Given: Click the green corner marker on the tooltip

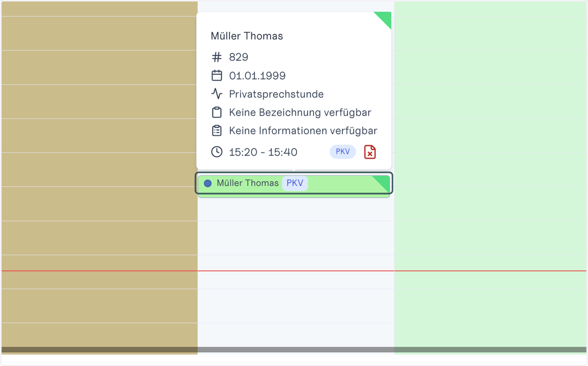Looking at the screenshot, I should [x=385, y=18].
